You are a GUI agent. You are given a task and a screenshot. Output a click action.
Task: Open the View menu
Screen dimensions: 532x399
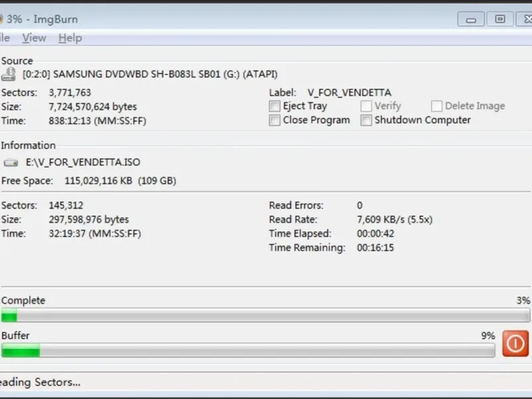point(34,38)
